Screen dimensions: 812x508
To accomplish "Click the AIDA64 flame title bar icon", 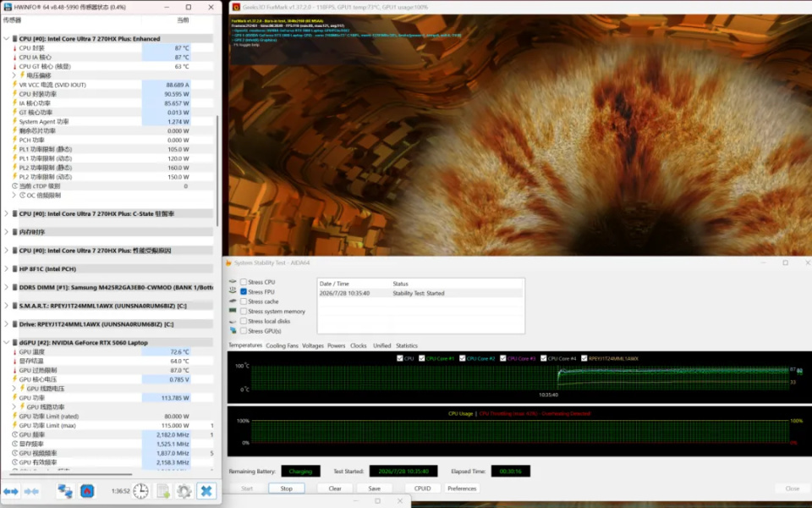I will tap(228, 262).
